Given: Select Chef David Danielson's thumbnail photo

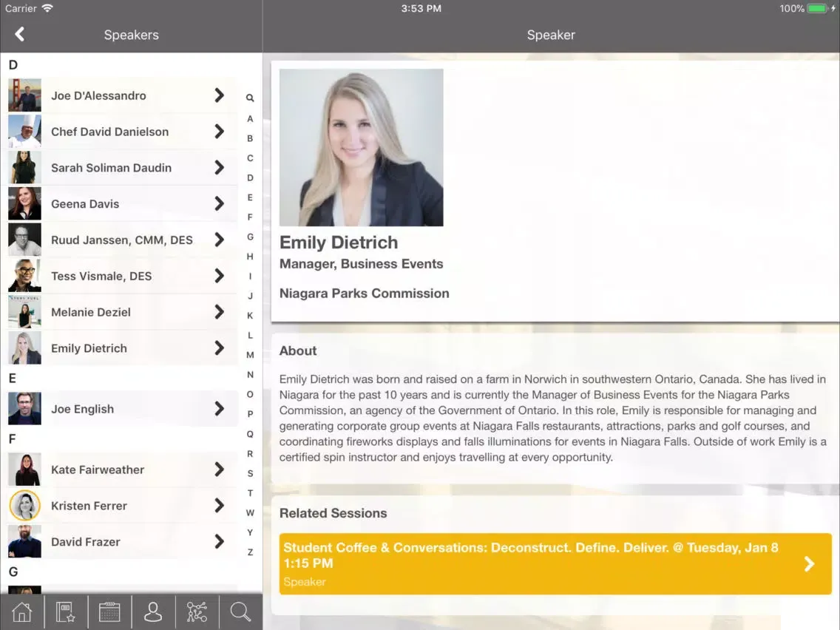Looking at the screenshot, I should pyautogui.click(x=24, y=132).
